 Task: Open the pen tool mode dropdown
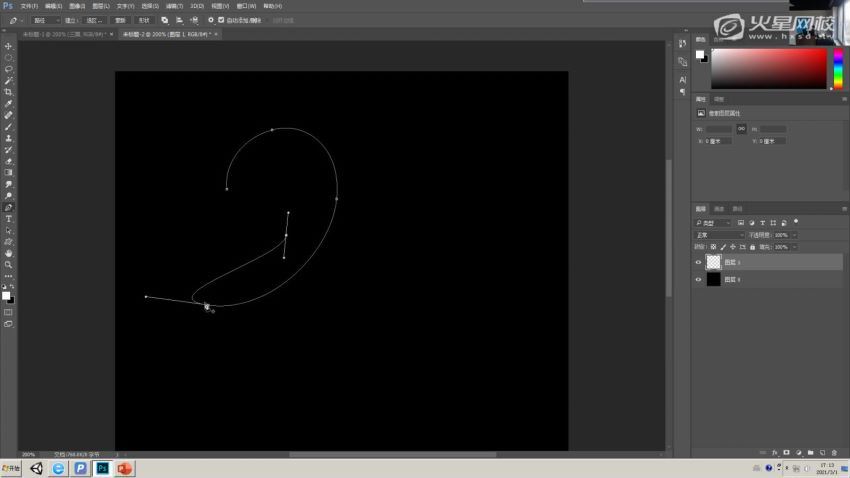46,20
